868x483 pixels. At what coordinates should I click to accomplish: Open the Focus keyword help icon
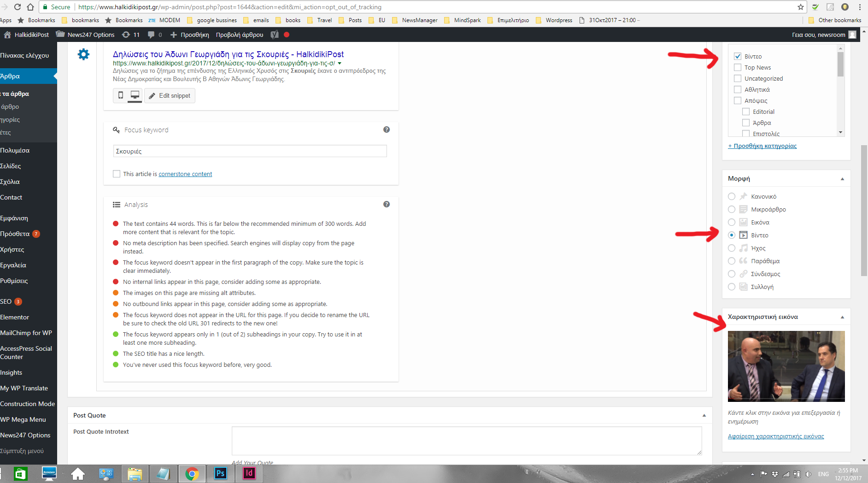click(387, 130)
